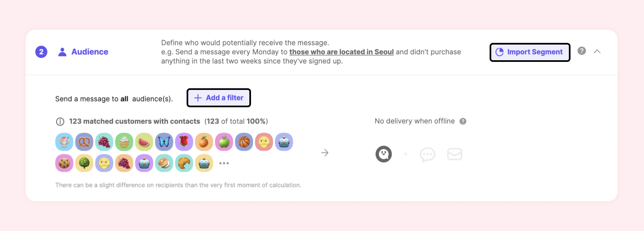Click the Audience section title
The width and height of the screenshot is (644, 231).
pyautogui.click(x=90, y=52)
